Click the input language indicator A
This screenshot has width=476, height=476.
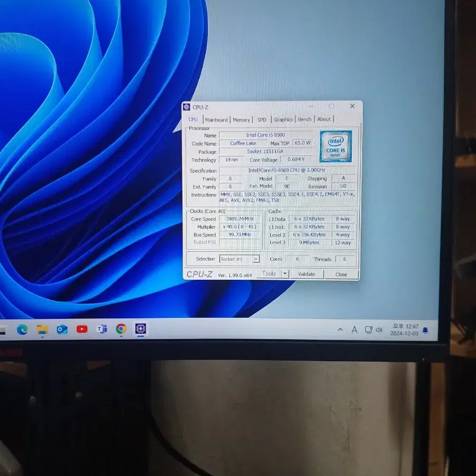coord(354,329)
